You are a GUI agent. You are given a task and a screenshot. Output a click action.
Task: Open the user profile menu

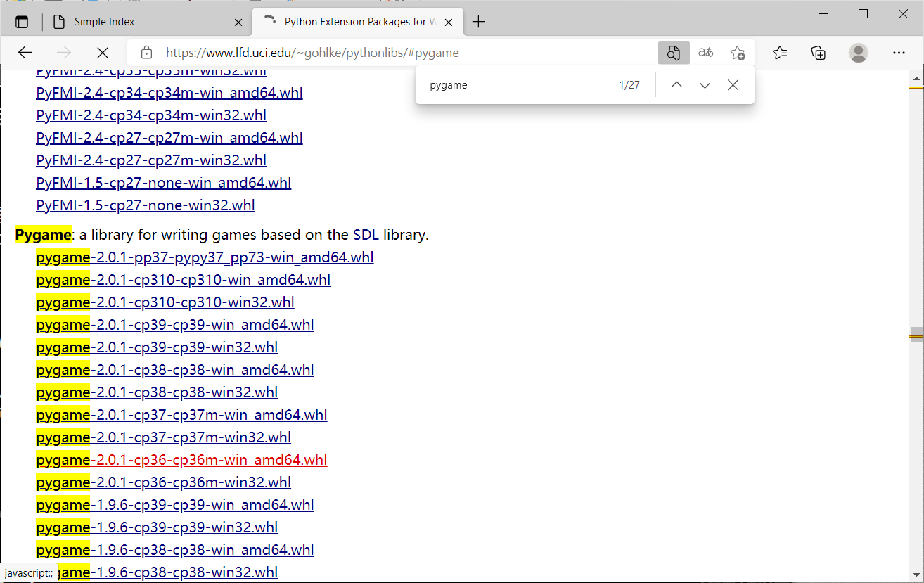[x=859, y=53]
